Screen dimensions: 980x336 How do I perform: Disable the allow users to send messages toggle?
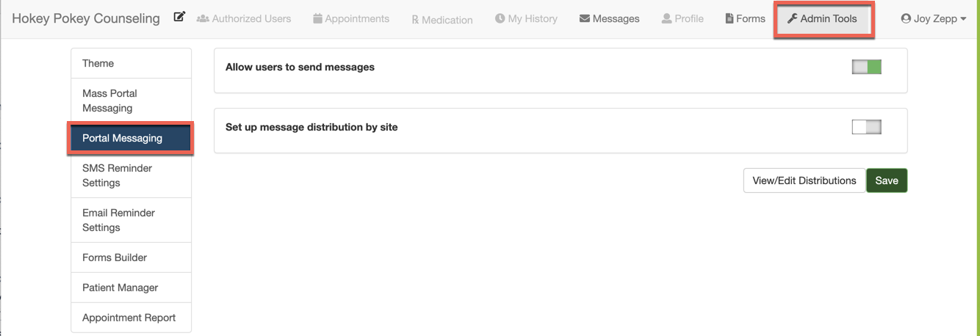(866, 67)
